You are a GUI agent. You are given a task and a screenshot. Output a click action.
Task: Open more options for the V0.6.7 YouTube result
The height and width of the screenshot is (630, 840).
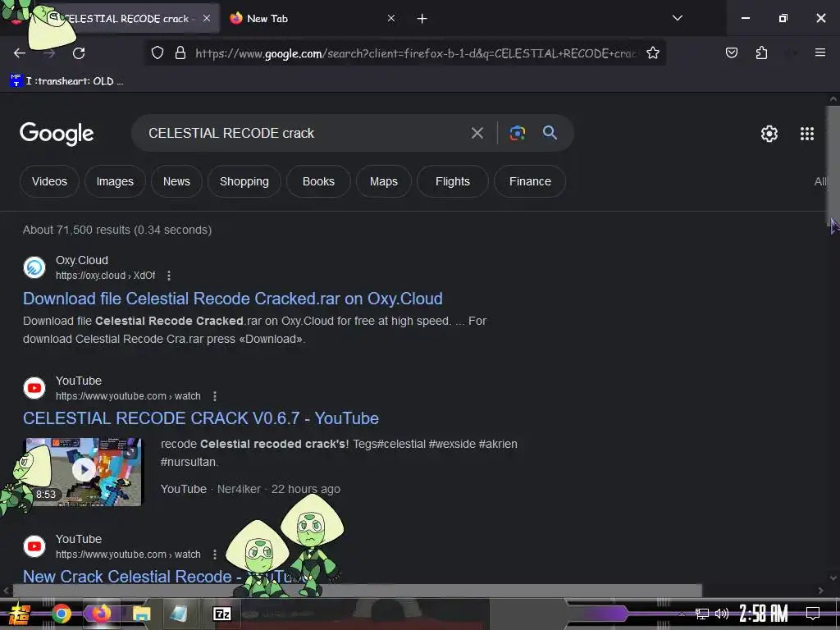[x=215, y=396]
